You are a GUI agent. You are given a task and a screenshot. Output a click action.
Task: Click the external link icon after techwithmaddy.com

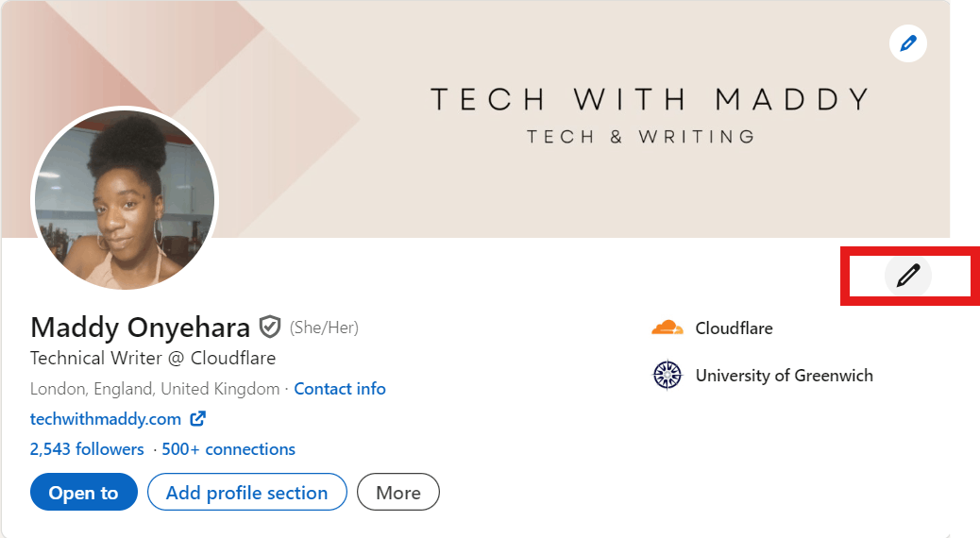[197, 419]
